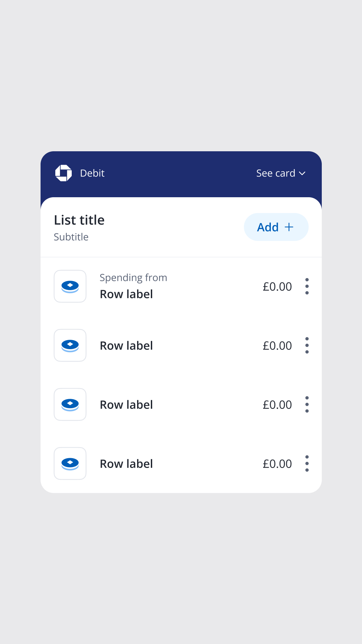Open three-dot menu for third row

307,405
